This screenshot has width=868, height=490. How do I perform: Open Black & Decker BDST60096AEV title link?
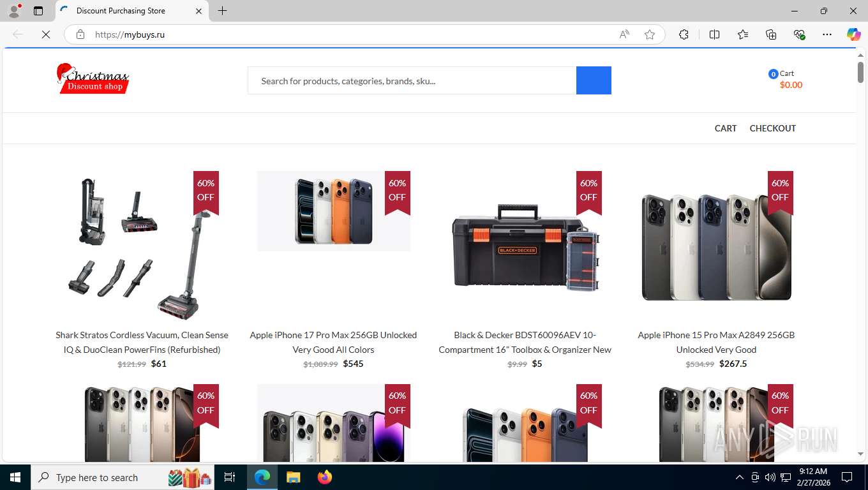tap(525, 342)
